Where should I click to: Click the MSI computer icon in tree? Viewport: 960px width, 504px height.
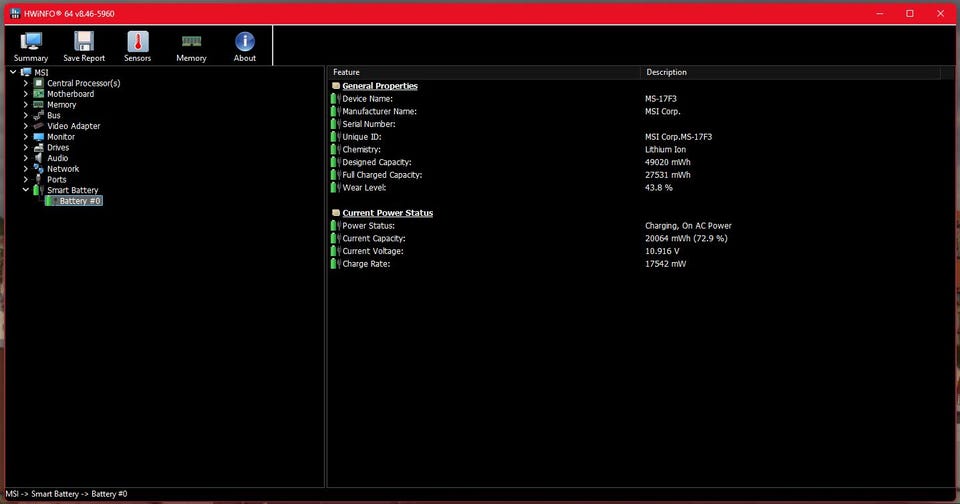click(26, 72)
